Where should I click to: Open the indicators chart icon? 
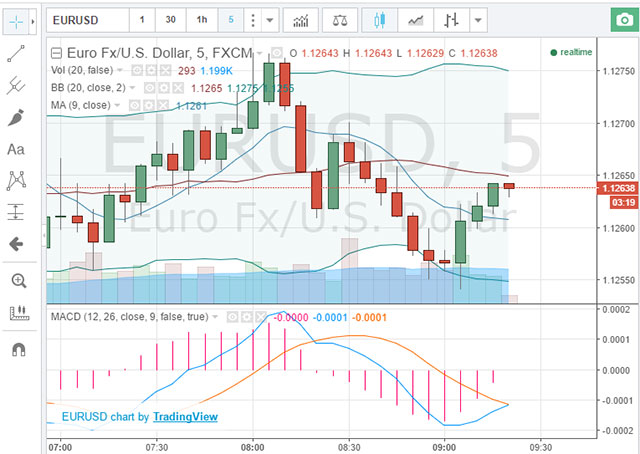301,20
